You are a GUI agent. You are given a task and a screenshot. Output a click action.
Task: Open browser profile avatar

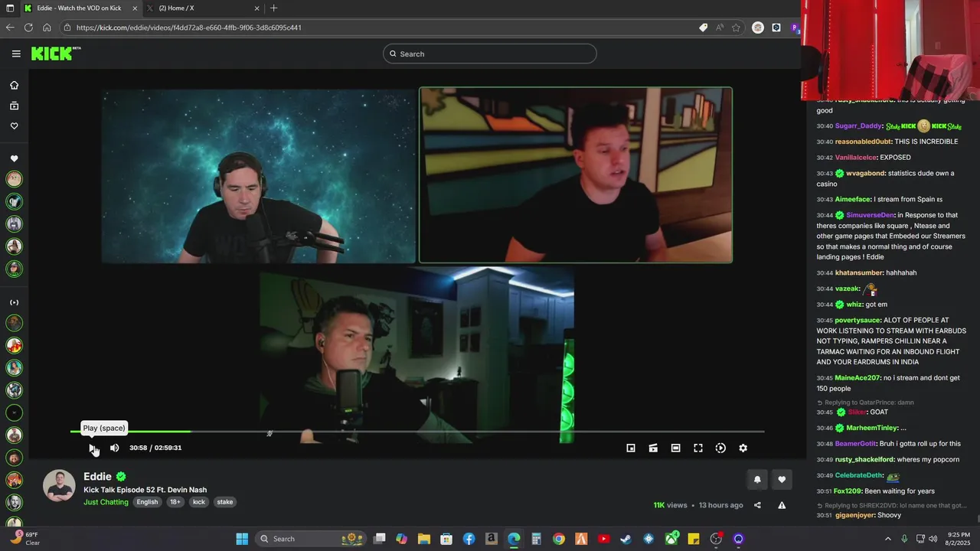coord(795,28)
